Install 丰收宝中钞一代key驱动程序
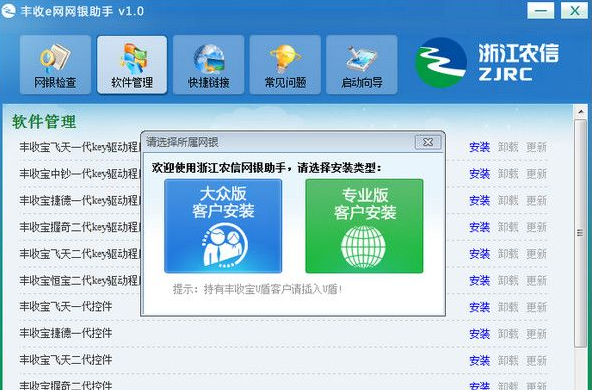Viewport: 592px width, 390px height. point(479,174)
